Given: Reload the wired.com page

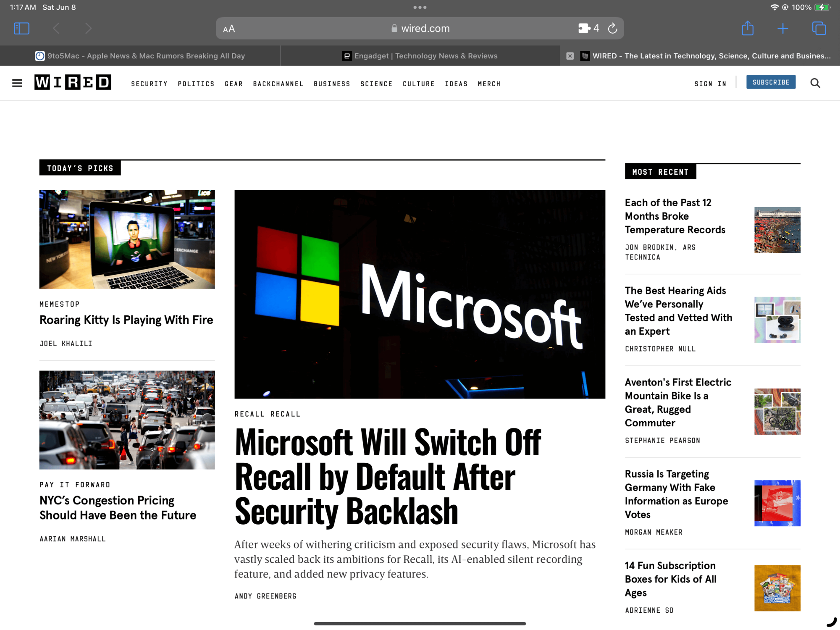Looking at the screenshot, I should point(612,29).
